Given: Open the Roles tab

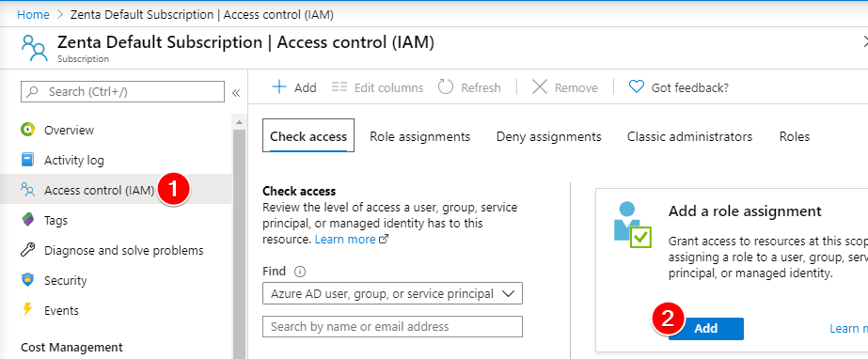Looking at the screenshot, I should 795,136.
